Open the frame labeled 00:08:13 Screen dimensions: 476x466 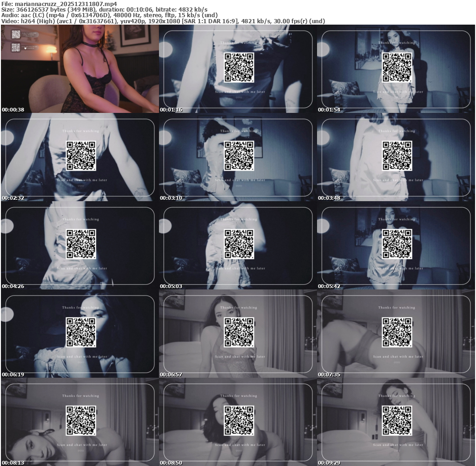pos(79,422)
